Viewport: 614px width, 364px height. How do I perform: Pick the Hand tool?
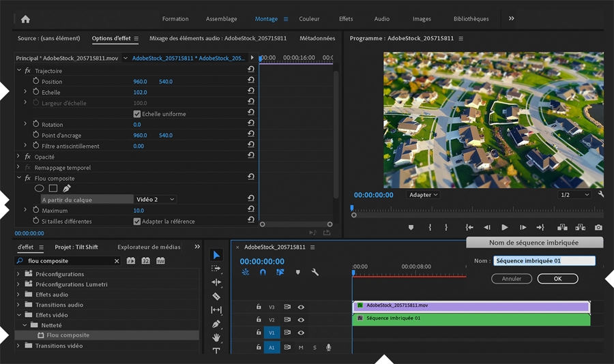click(x=216, y=338)
